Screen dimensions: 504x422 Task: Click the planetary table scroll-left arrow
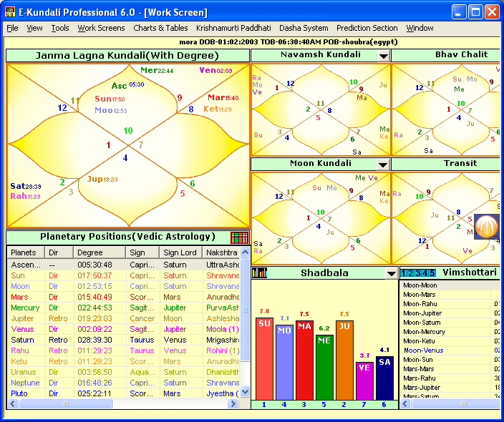(x=13, y=403)
